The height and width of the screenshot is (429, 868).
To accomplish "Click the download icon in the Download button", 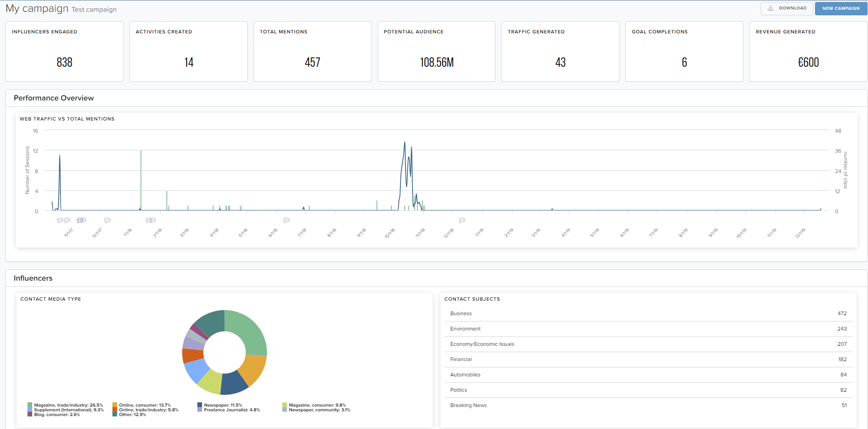I will 770,8.
